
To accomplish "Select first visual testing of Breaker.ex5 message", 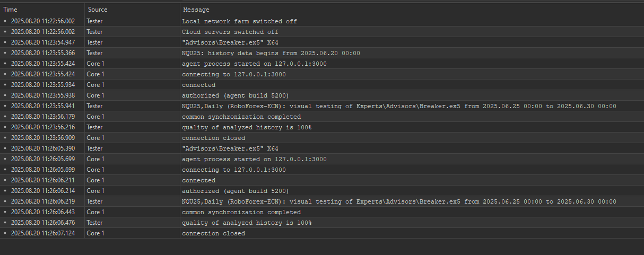I will pos(399,106).
